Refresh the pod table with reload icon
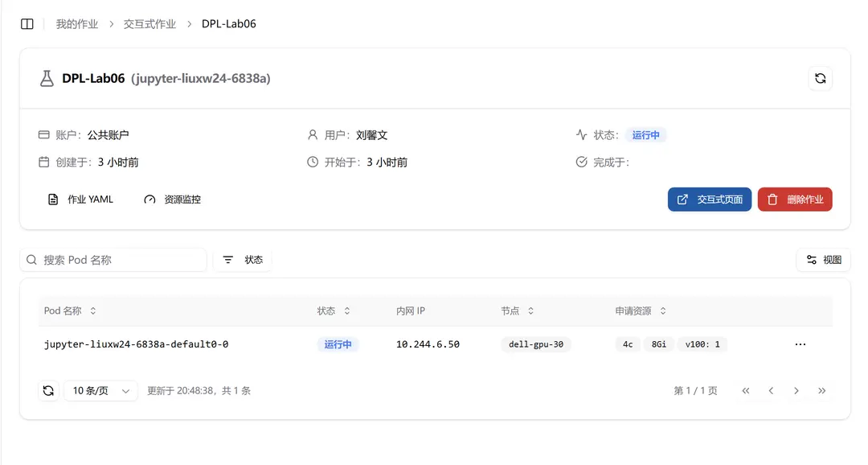Screen dimensions: 868x465 49,391
